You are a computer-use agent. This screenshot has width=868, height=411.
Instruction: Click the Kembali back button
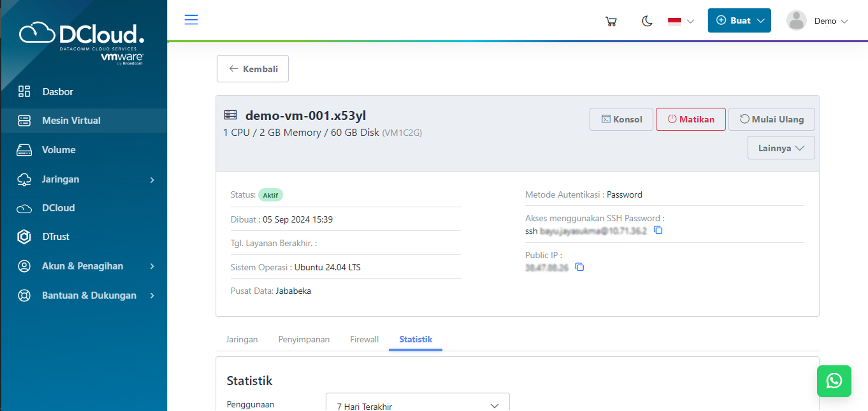(x=253, y=68)
